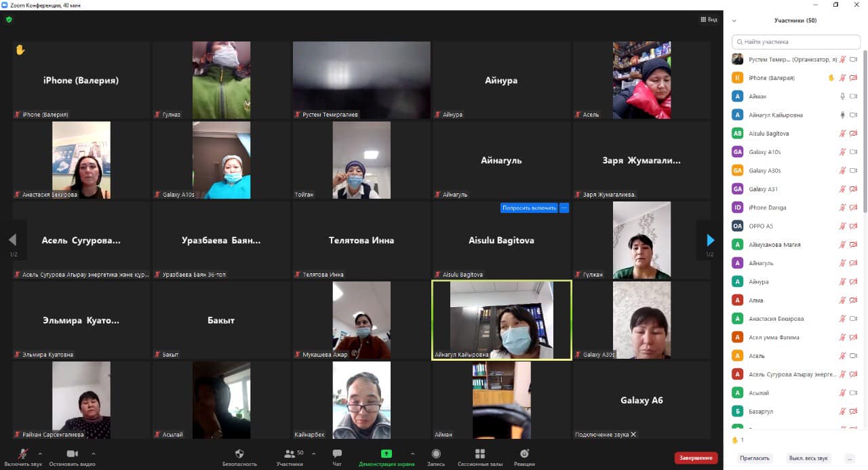Image resolution: width=868 pixels, height=470 pixels.
Task: Collapse participants panel using top-left chevron
Action: point(734,21)
